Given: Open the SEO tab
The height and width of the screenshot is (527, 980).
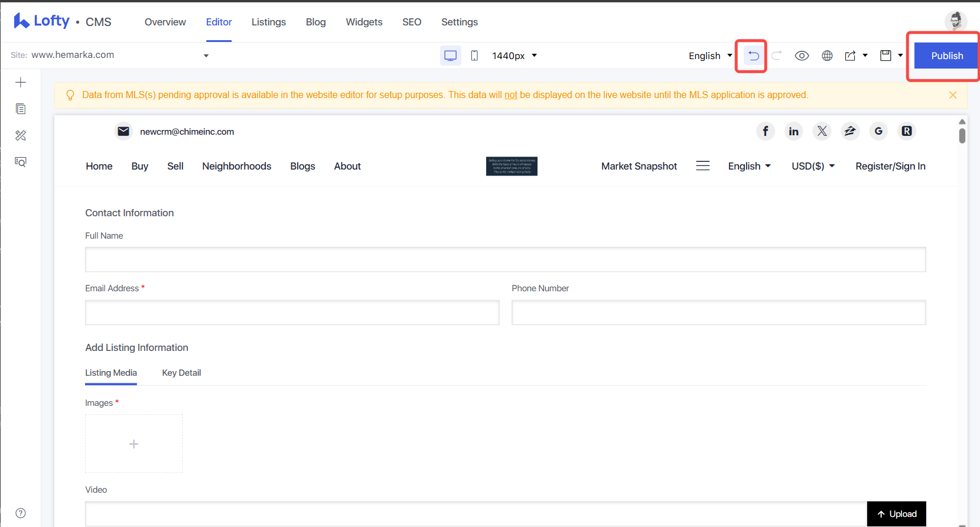Looking at the screenshot, I should click(x=412, y=22).
